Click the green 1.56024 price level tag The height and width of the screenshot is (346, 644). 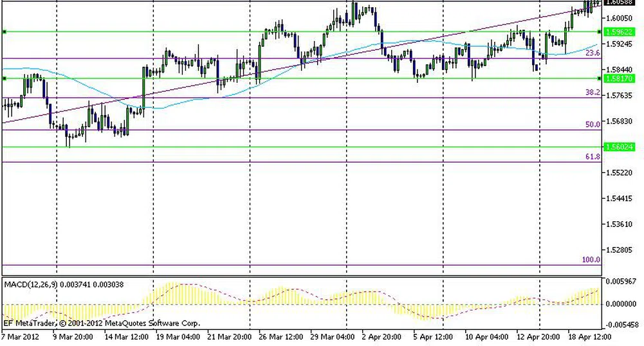[620, 147]
